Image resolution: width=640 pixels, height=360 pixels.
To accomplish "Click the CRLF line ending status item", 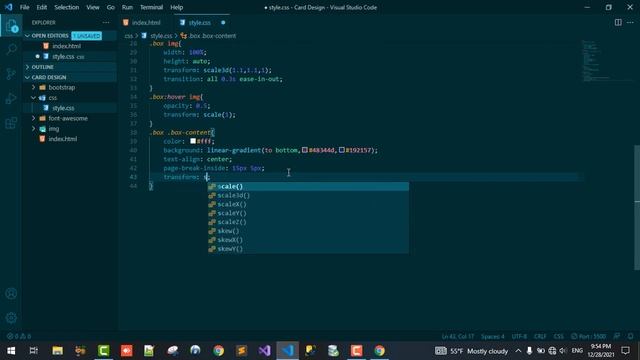I will [540, 336].
